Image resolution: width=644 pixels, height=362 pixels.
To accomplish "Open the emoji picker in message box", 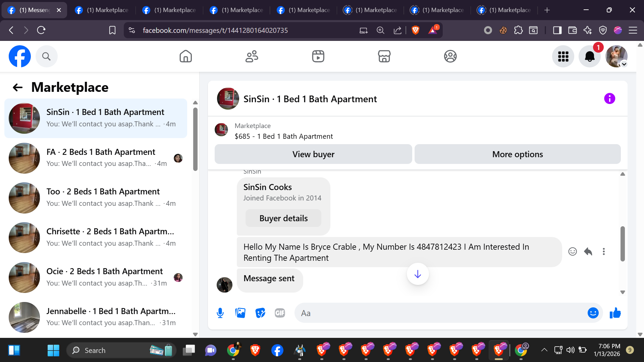I will tap(593, 313).
